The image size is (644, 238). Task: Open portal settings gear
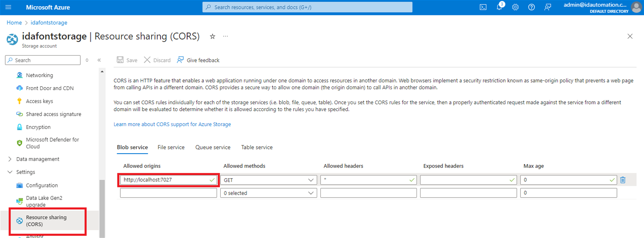(x=515, y=7)
